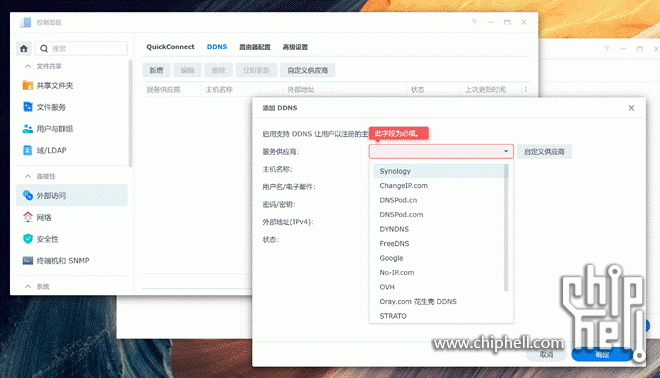660x378 pixels.
Task: Open table column options menu icon
Action: (525, 90)
